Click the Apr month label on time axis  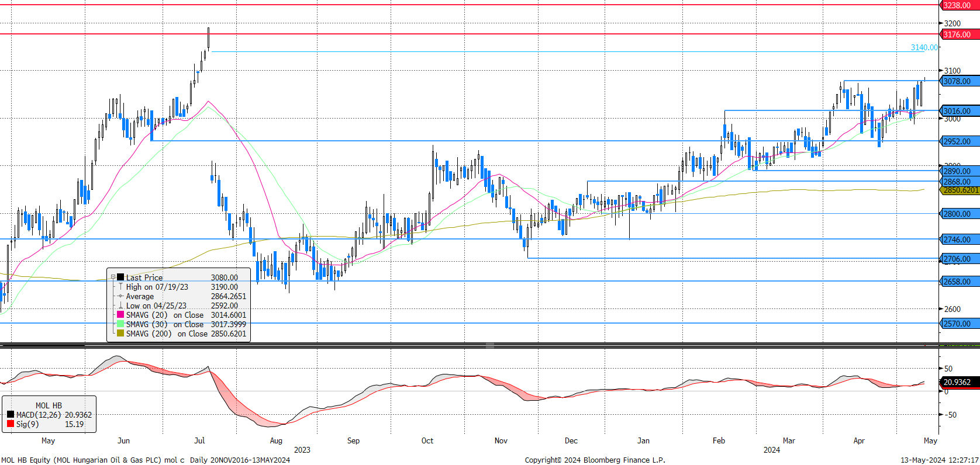coord(859,440)
